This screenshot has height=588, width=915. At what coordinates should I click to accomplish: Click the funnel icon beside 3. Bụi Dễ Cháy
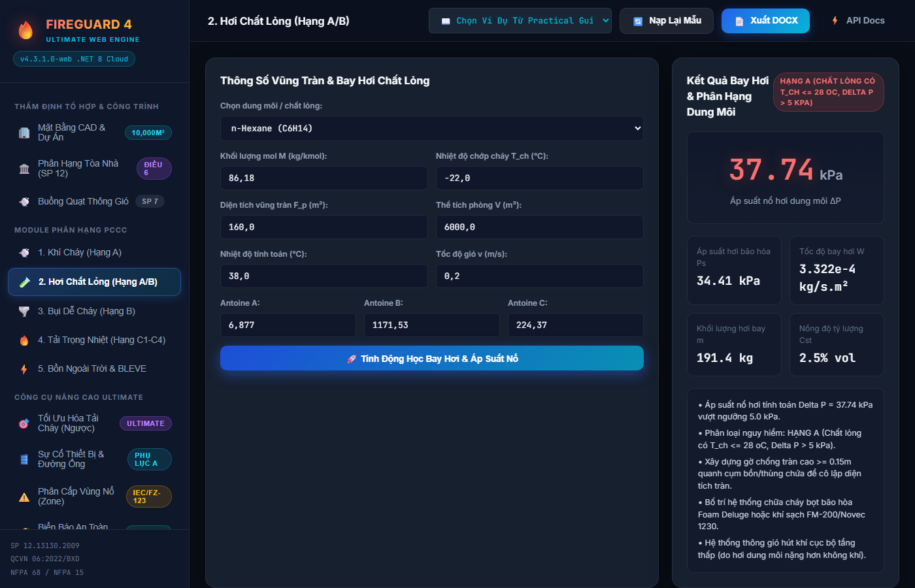[x=24, y=311]
